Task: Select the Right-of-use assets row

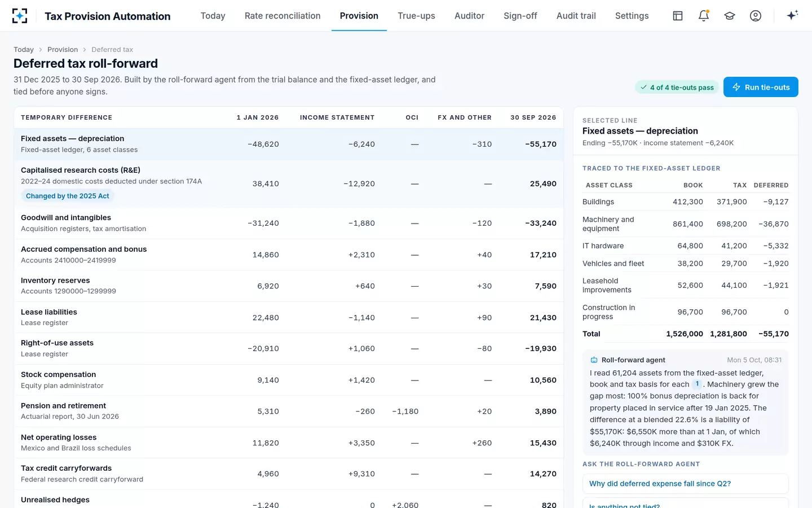Action: pos(289,348)
